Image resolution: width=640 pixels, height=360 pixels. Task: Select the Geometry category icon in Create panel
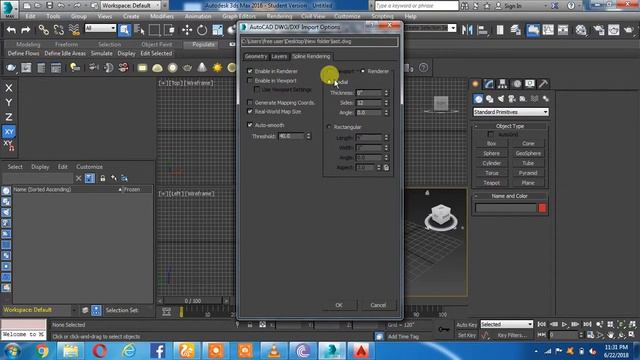[478, 99]
